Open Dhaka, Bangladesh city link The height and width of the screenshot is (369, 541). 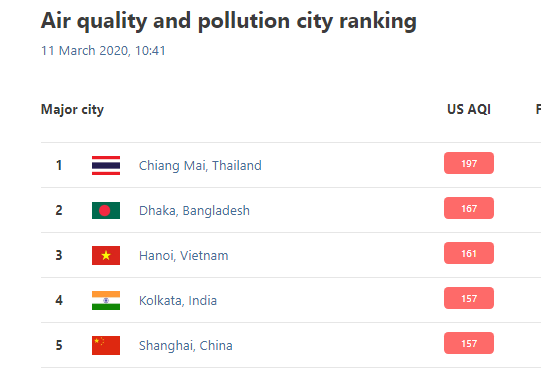pos(194,211)
